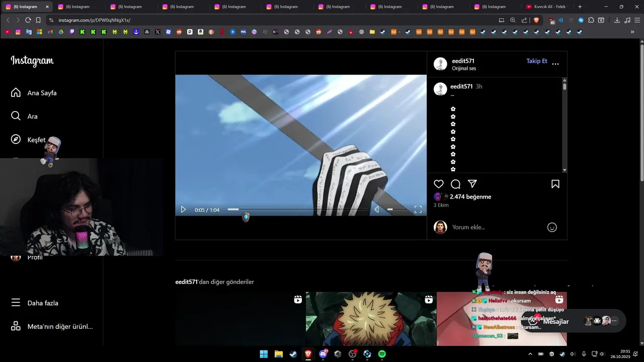Open the emoji picker in comment box

click(552, 227)
